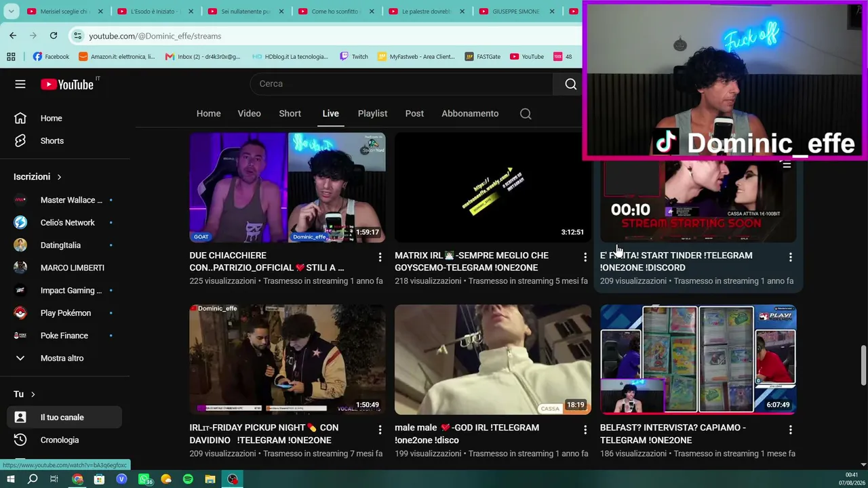Screen dimensions: 868x488
Task: Click the Cerca search input field
Action: click(x=402, y=84)
